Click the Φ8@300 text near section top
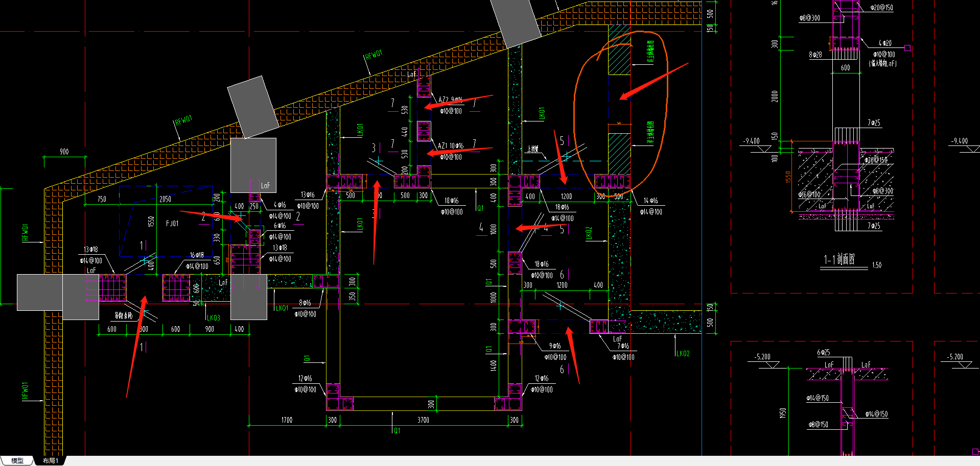The width and height of the screenshot is (980, 466). (x=810, y=18)
